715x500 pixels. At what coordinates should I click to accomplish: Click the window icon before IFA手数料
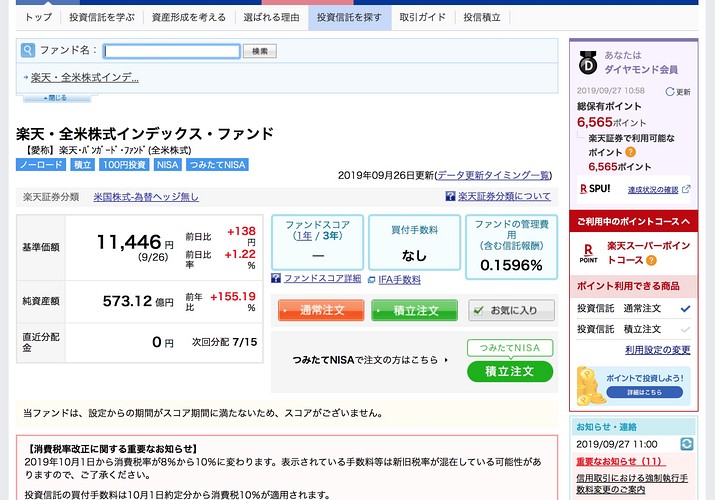click(x=372, y=280)
